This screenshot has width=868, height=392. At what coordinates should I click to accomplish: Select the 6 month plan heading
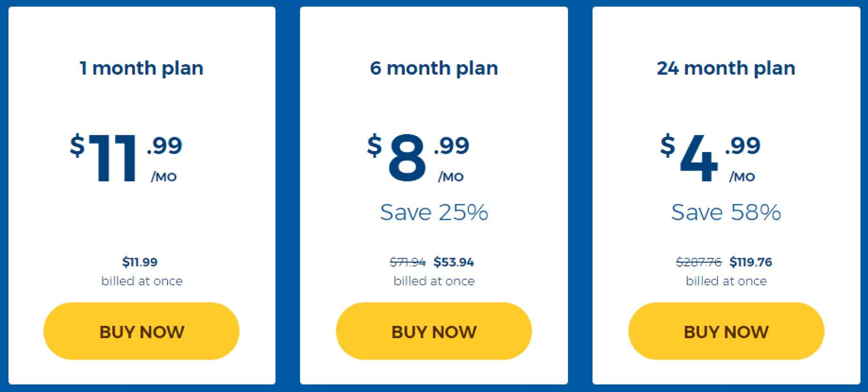434,68
